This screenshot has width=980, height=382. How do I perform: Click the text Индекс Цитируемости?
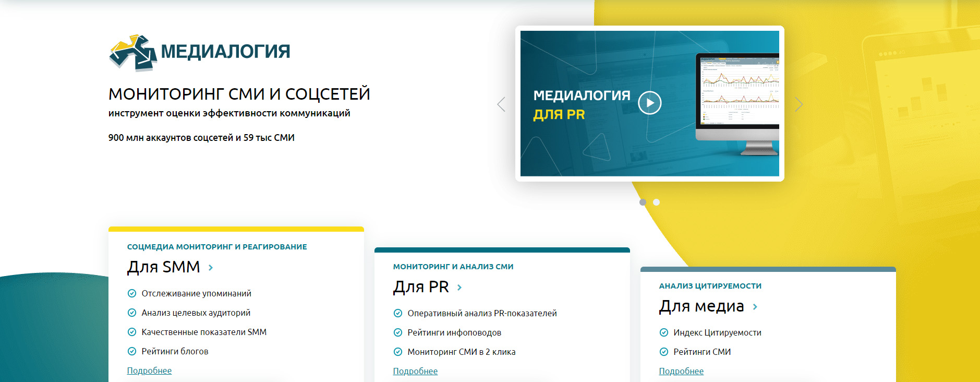pyautogui.click(x=718, y=332)
